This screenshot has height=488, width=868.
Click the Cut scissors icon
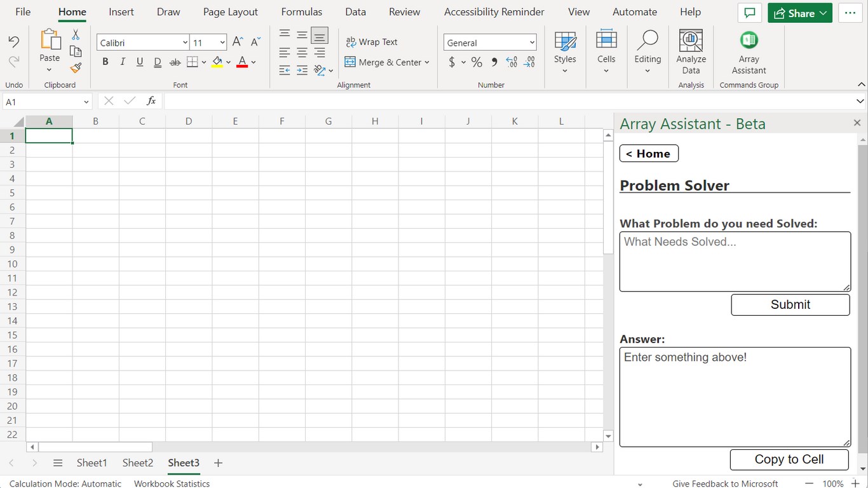pyautogui.click(x=76, y=34)
